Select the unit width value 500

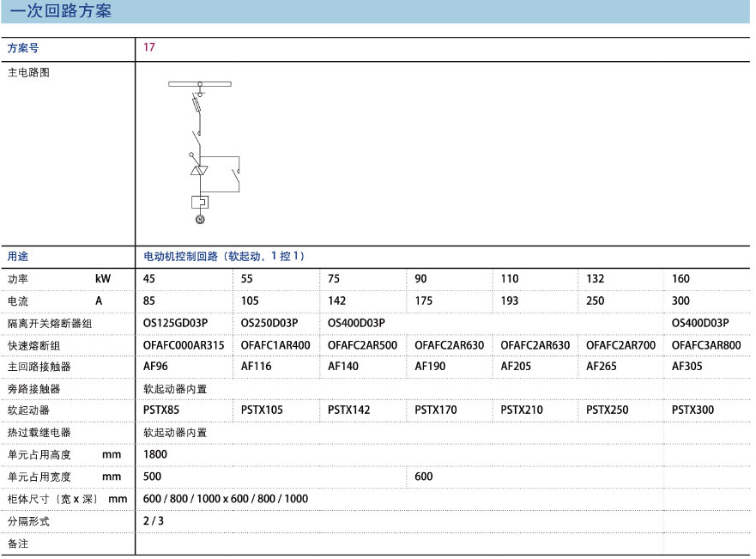153,477
